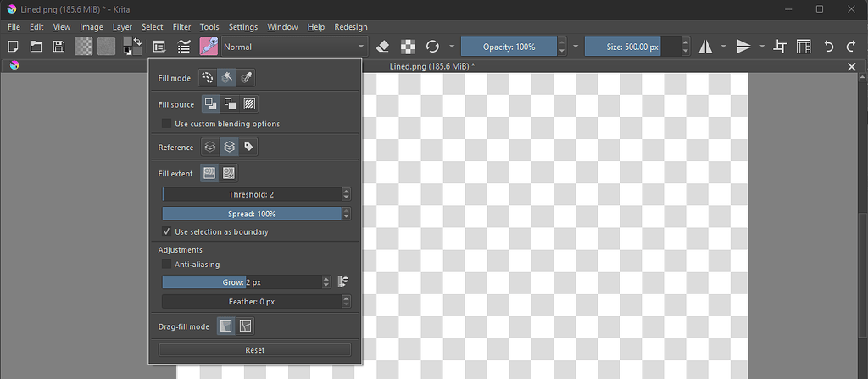Click the eraser mode icon

tap(382, 47)
